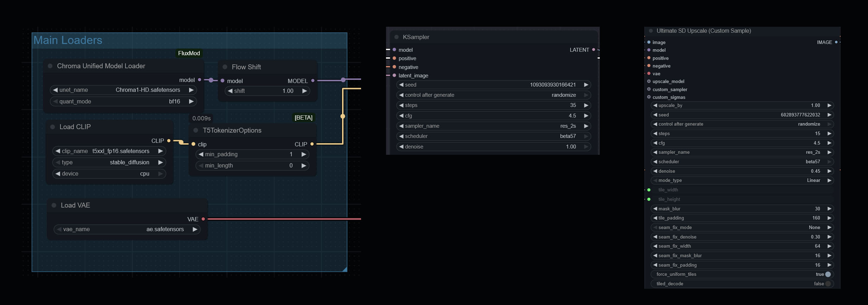The height and width of the screenshot is (305, 868).
Task: Click the Load CLIP node collapse dot
Action: pos(53,127)
